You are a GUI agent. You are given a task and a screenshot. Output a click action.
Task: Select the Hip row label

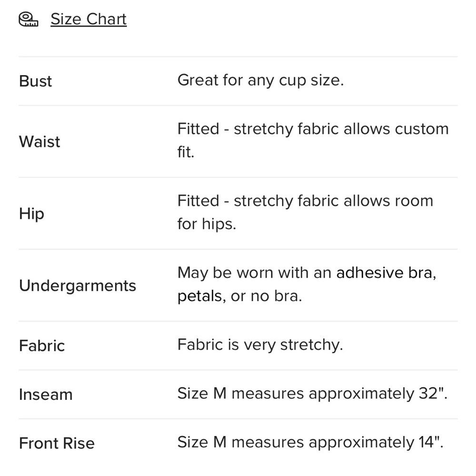coord(31,214)
